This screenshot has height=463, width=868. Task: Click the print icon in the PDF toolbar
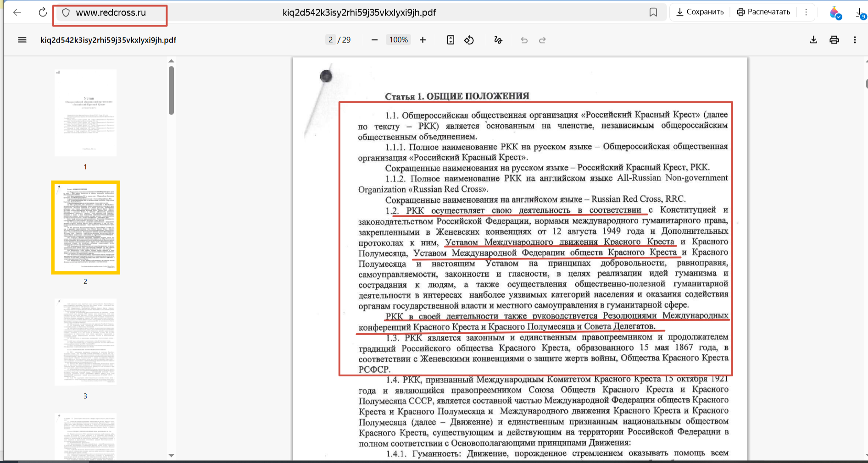pos(834,40)
